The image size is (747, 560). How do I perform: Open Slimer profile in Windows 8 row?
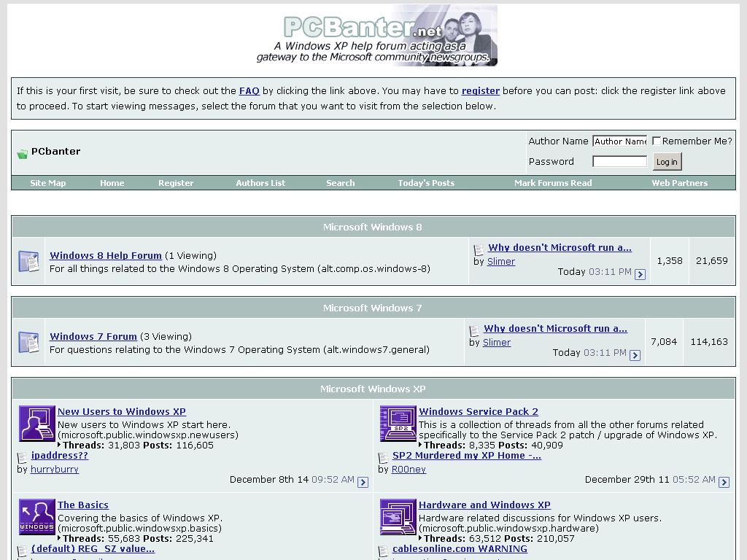click(x=501, y=262)
